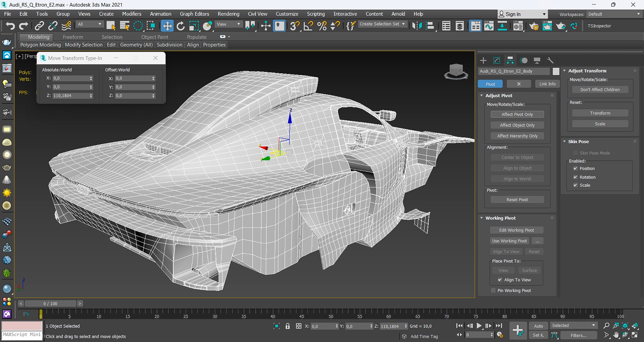
Task: Switch to the Object Paint ribbon tab
Action: tap(155, 37)
